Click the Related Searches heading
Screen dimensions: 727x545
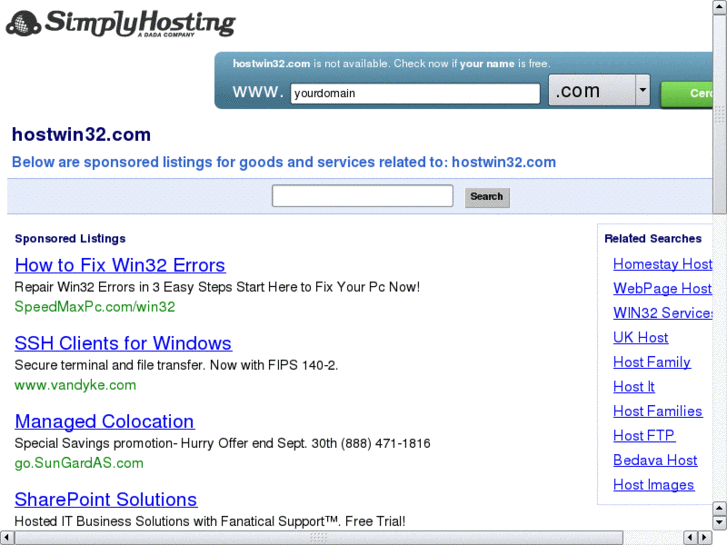coord(653,238)
